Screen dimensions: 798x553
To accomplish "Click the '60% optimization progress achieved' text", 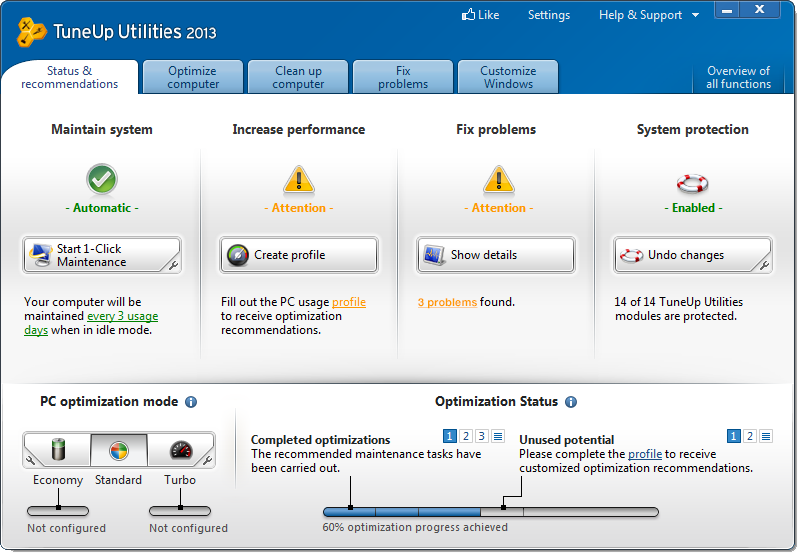I will [415, 528].
